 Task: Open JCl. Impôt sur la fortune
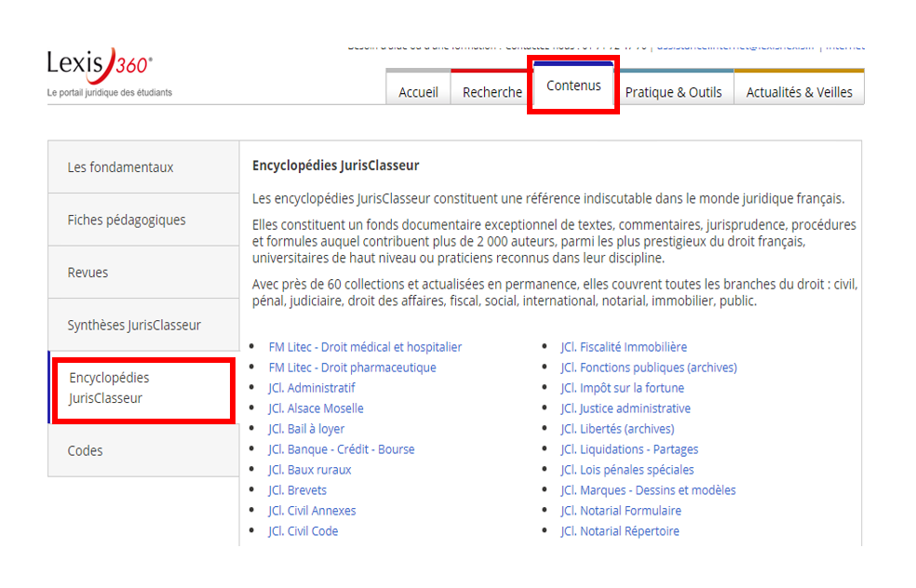622,388
